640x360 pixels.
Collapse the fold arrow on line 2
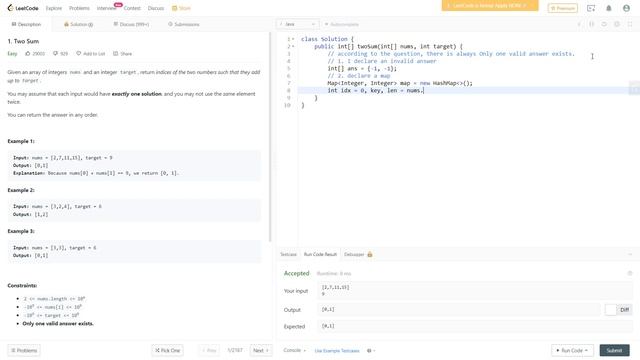point(293,47)
